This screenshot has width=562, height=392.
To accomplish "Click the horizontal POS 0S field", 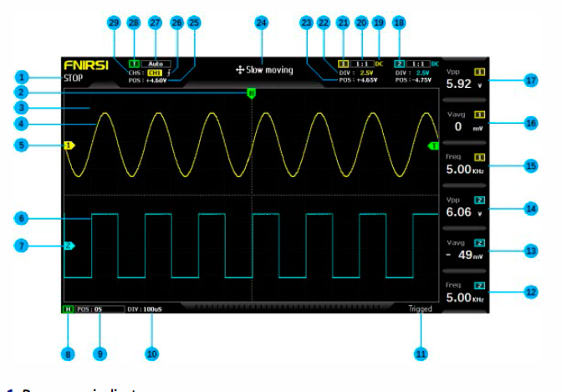I will (89, 309).
